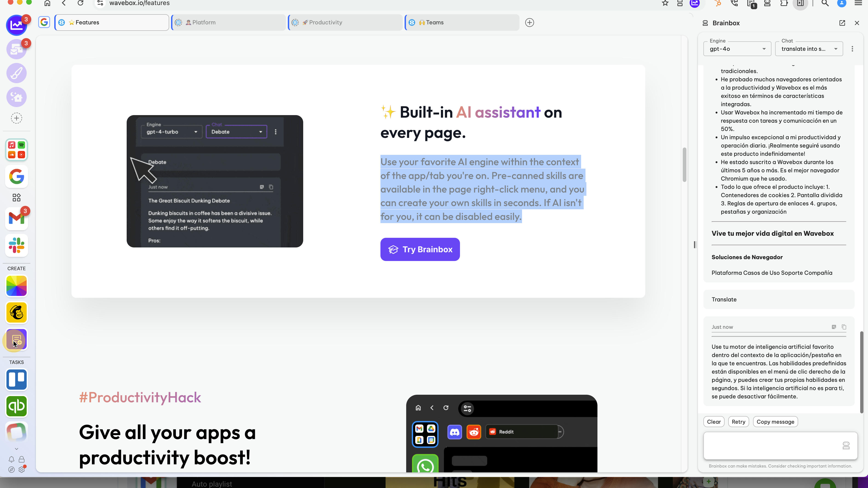The height and width of the screenshot is (488, 868).
Task: Pop out Brainbox into new window
Action: pos(842,23)
